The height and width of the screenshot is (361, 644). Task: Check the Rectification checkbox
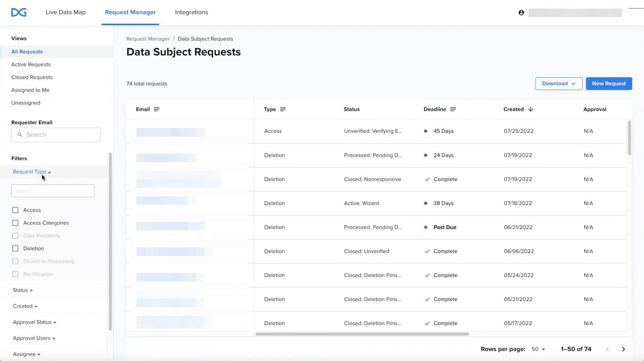[x=15, y=274]
